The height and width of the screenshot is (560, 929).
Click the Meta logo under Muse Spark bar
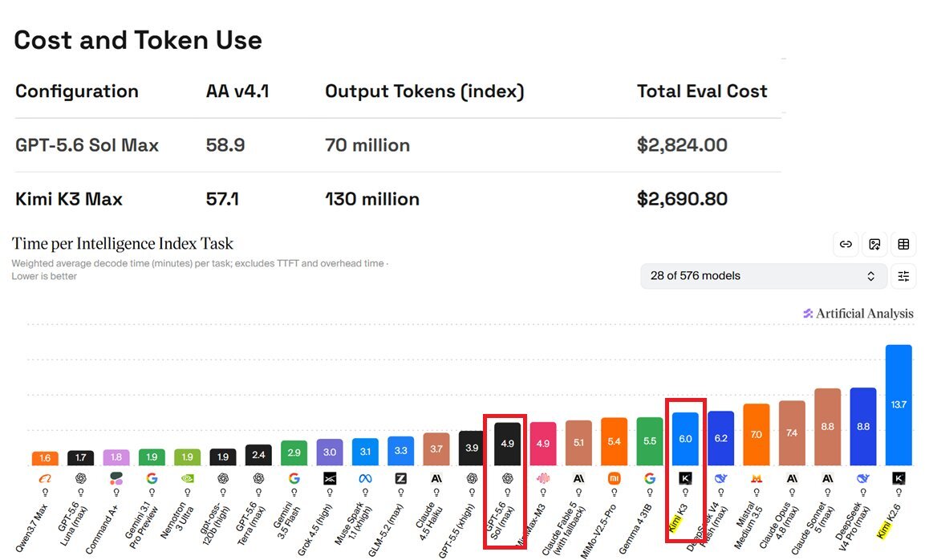coord(365,478)
